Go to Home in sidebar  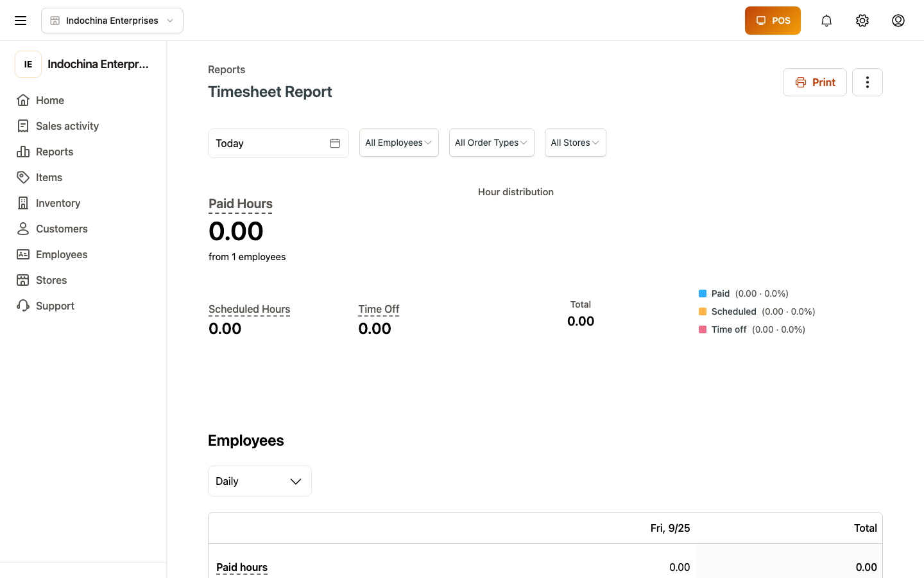[x=50, y=100]
